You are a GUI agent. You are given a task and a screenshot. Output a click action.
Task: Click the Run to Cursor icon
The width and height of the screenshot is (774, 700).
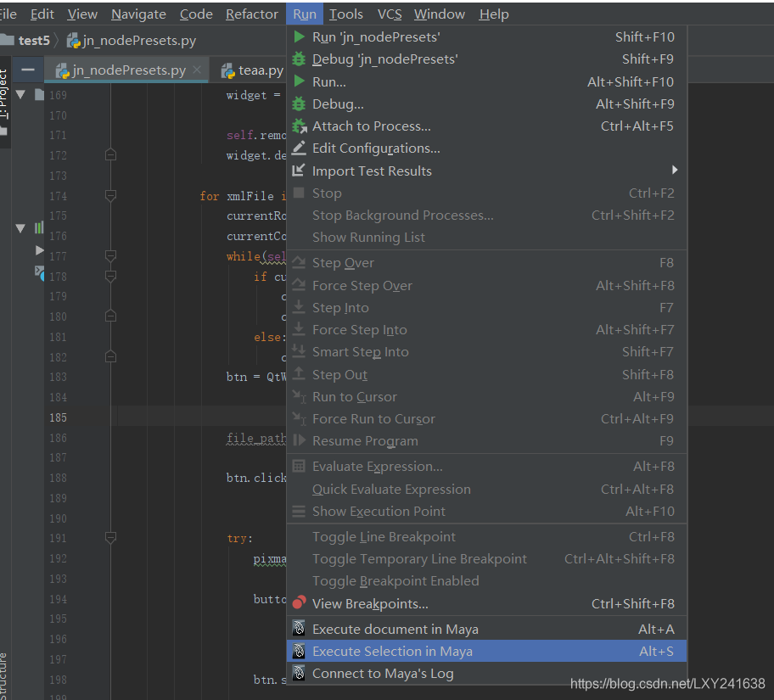[299, 396]
